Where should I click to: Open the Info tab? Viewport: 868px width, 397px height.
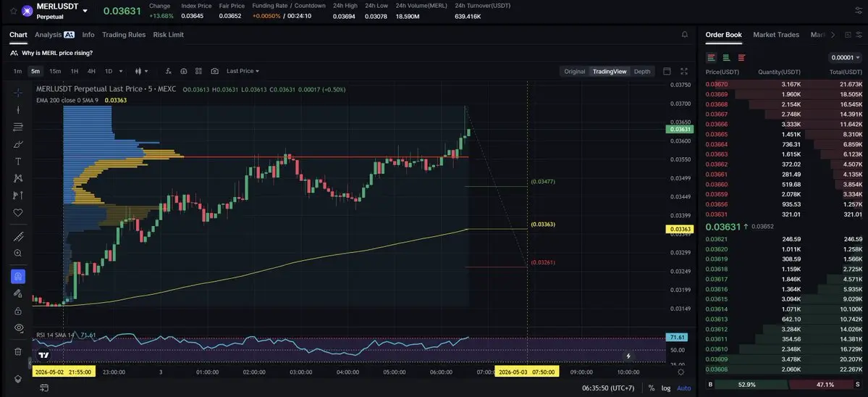(88, 34)
